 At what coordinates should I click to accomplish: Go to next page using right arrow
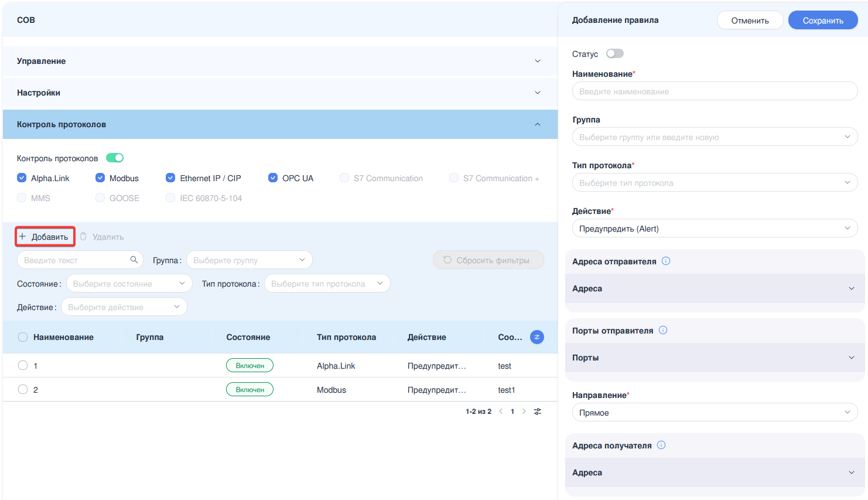click(524, 411)
